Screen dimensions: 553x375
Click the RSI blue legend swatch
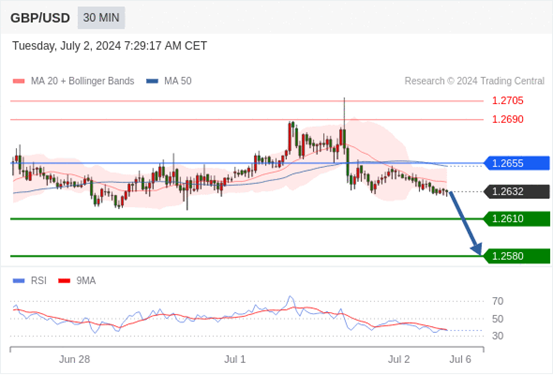click(19, 281)
